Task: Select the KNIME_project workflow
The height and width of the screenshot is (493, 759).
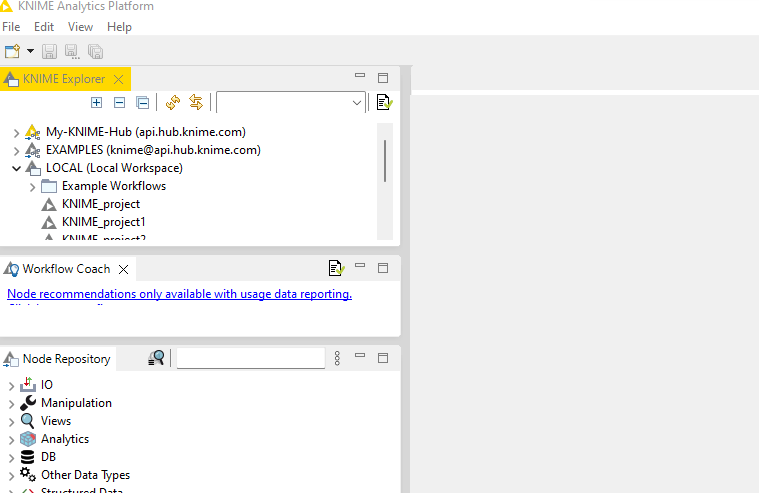Action: tap(101, 204)
